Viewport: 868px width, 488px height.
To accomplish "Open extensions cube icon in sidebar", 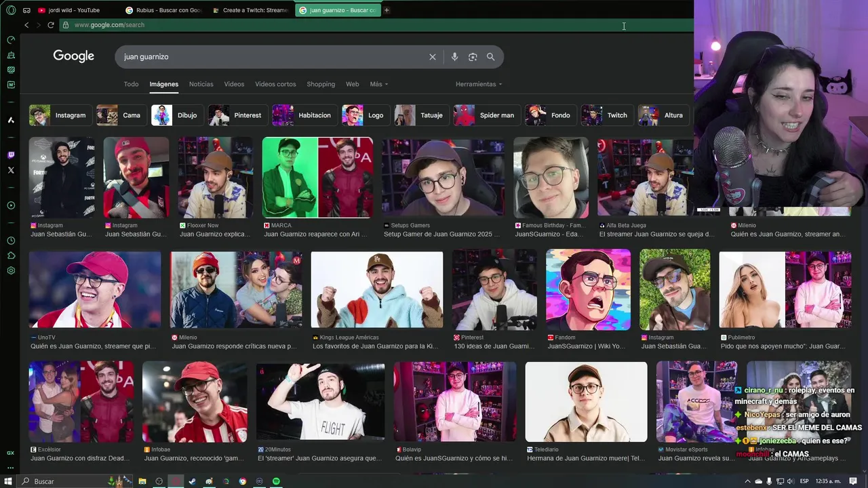I will [11, 256].
